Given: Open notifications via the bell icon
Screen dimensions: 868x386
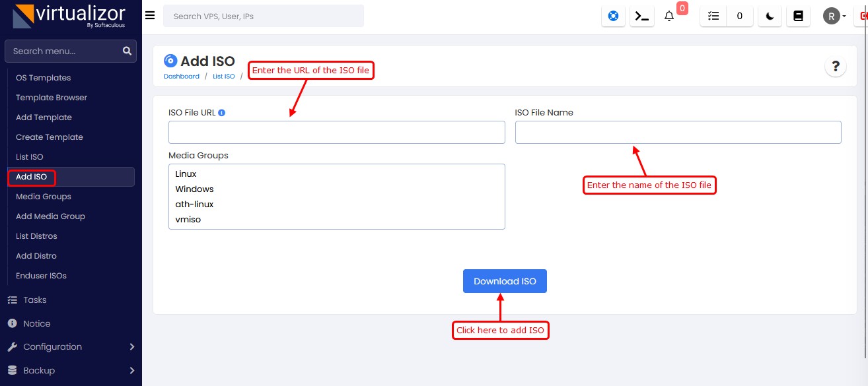Looking at the screenshot, I should 669,16.
